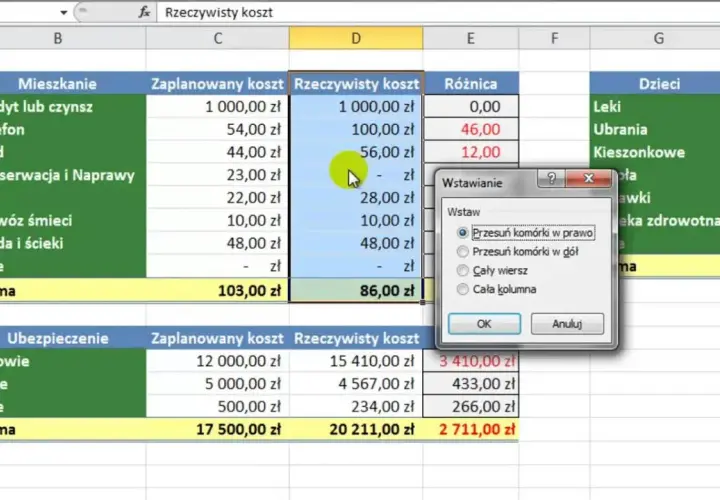Select the 20 211,00 zł sum cell
Image resolution: width=720 pixels, height=500 pixels.
[356, 429]
